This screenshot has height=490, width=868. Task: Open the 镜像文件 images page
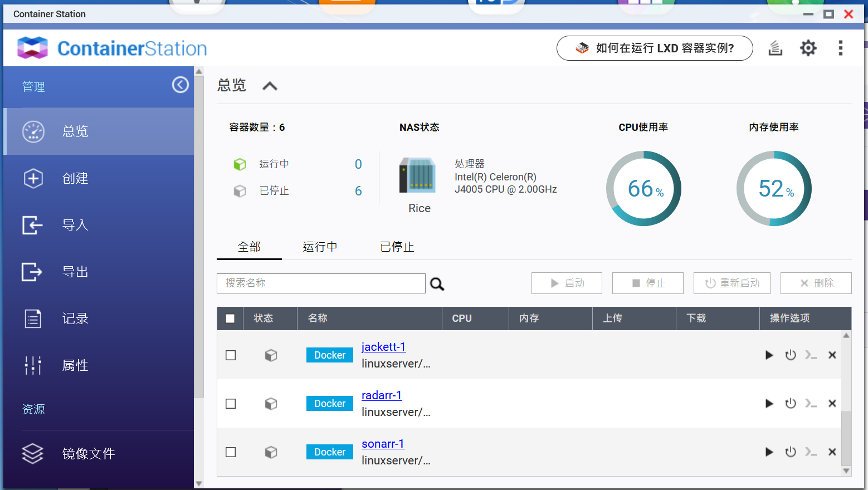(x=99, y=453)
